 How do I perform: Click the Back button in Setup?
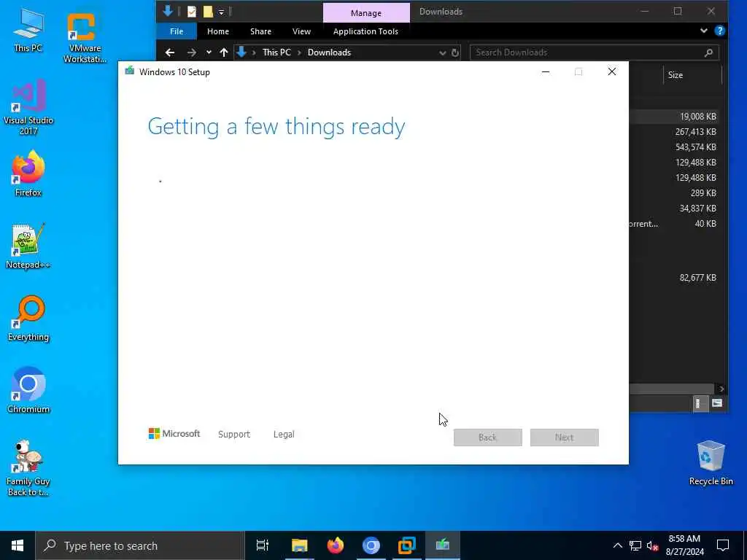488,437
